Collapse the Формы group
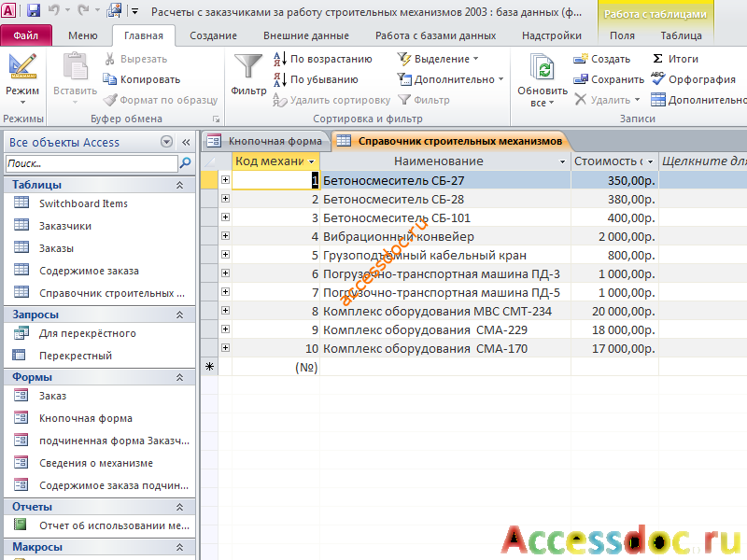Screen dimensions: 747x560 click(179, 377)
